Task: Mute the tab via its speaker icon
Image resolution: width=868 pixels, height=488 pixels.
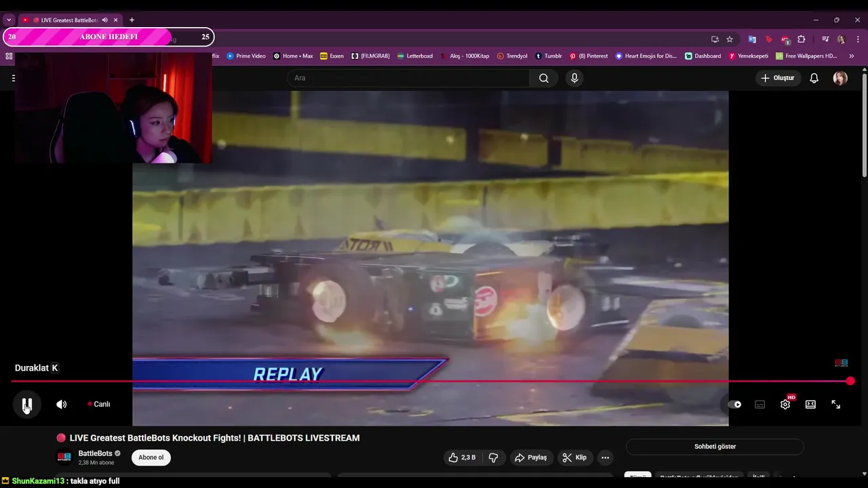Action: pyautogui.click(x=104, y=20)
